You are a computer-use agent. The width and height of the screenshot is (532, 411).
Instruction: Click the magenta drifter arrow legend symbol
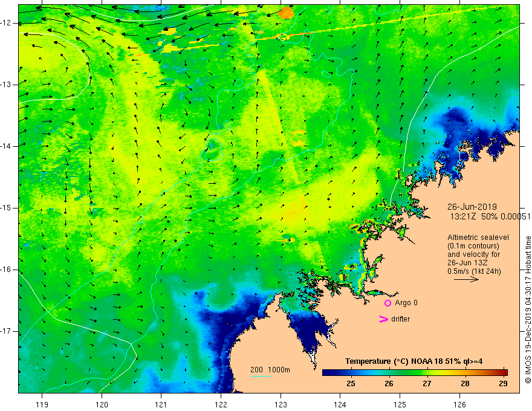(383, 319)
